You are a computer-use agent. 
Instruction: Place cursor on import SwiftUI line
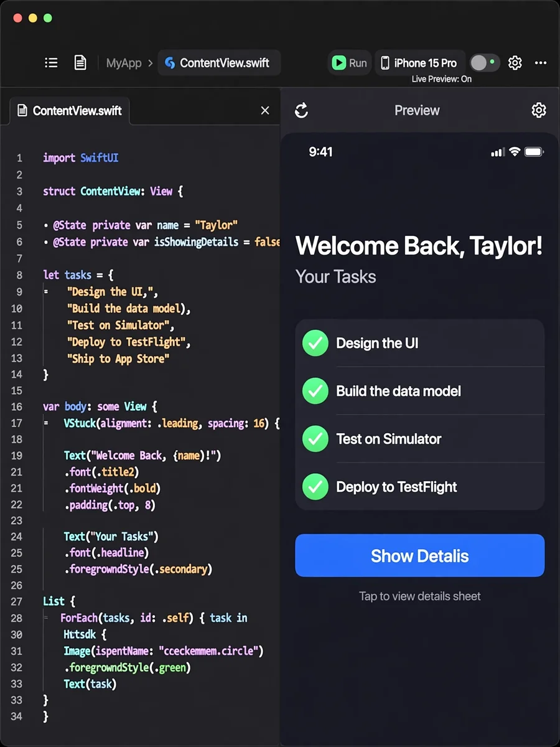[x=80, y=158]
